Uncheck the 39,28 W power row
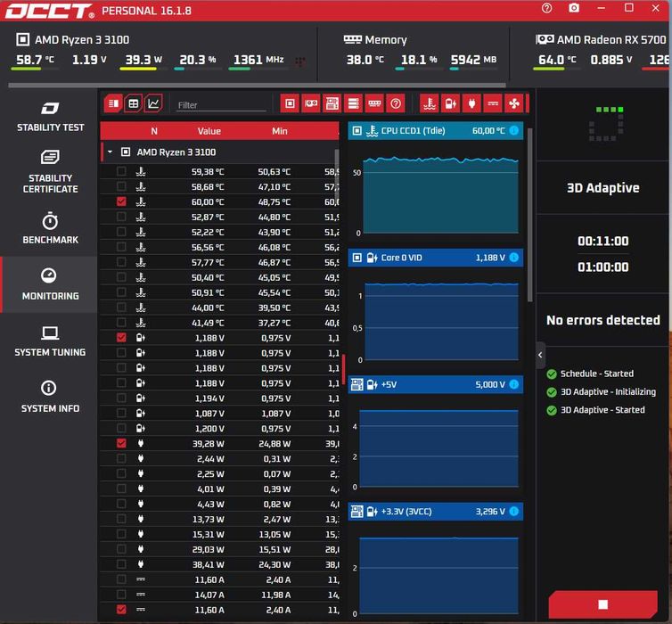672x624 pixels. coord(121,443)
